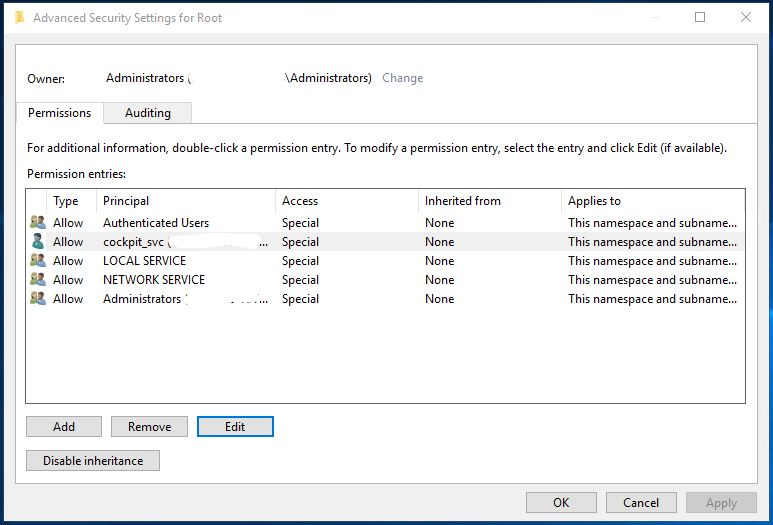Select Administrators principal in entries list
773x525 pixels.
point(185,299)
